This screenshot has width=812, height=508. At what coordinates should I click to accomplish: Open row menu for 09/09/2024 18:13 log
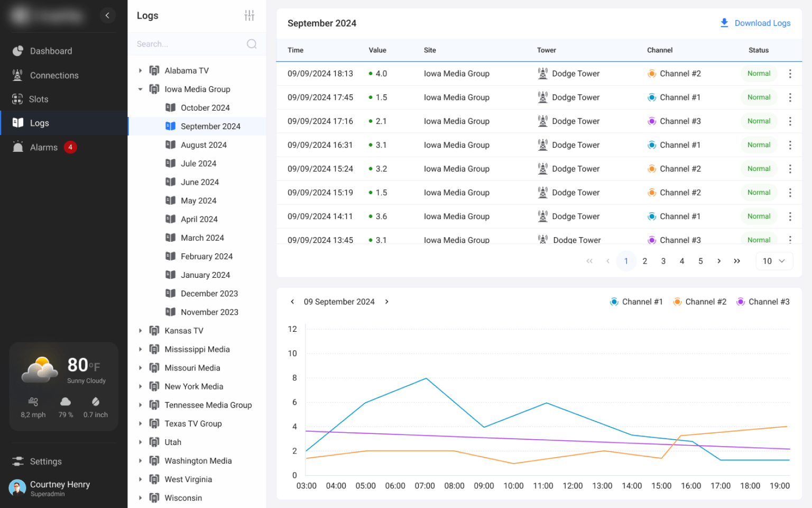pos(790,74)
